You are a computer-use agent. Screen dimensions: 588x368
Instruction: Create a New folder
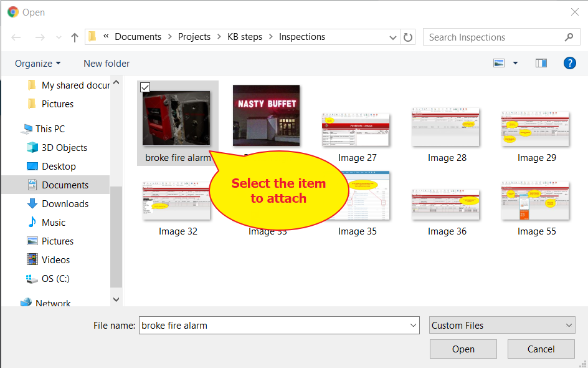tap(107, 64)
